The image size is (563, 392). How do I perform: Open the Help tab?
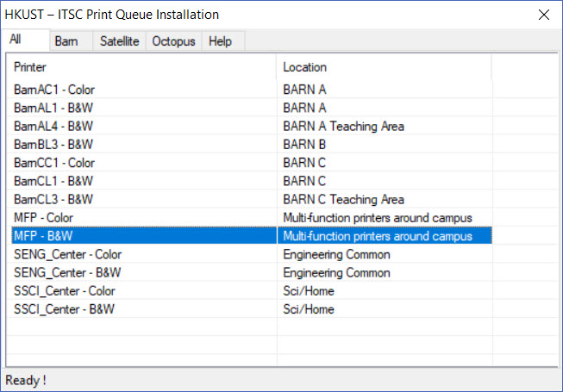click(x=220, y=41)
